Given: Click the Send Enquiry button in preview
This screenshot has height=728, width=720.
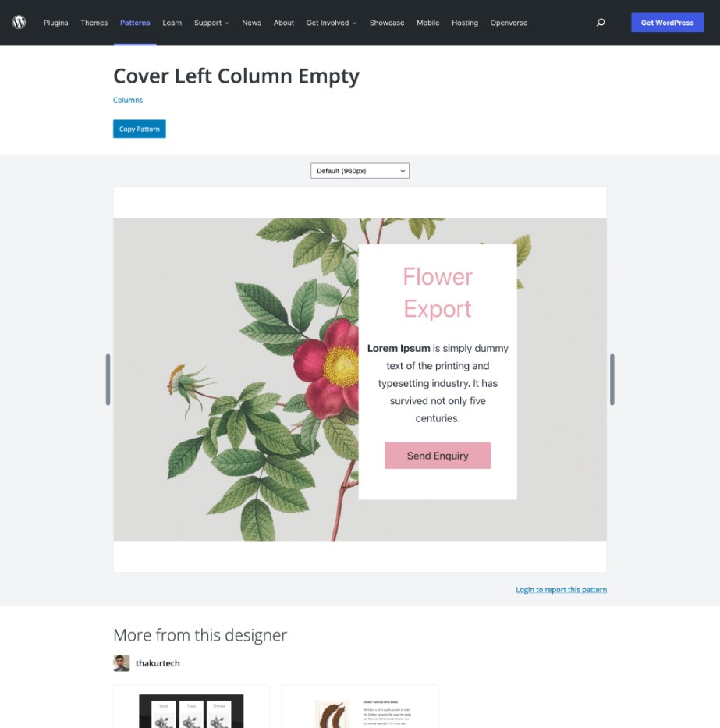Looking at the screenshot, I should click(x=438, y=456).
